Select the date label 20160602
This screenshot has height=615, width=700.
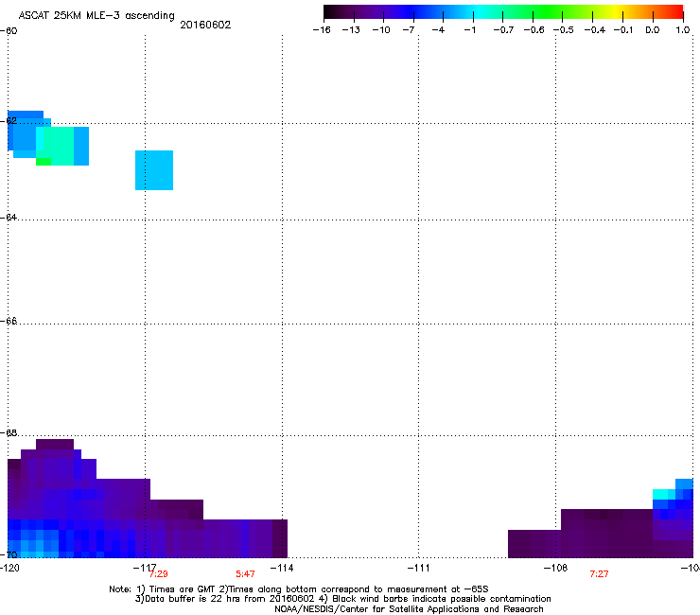205,25
